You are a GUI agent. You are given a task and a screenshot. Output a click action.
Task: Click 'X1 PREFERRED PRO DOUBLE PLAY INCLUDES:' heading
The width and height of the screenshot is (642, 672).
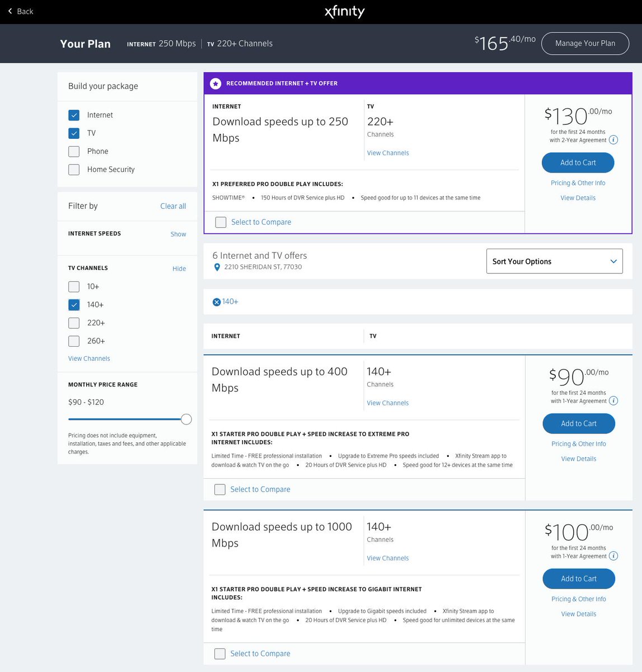278,184
